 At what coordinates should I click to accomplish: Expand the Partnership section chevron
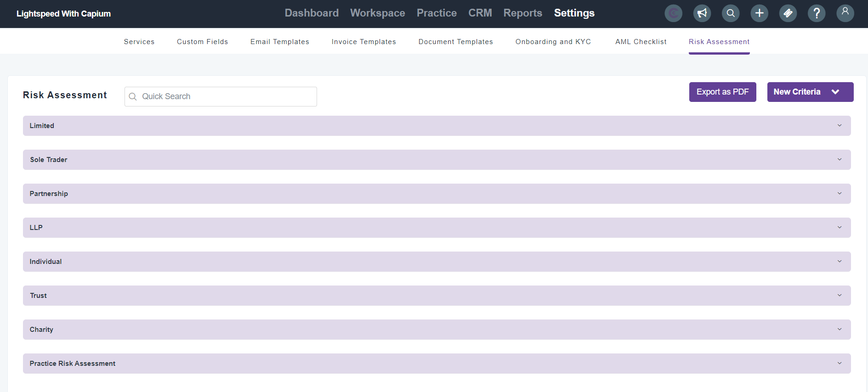click(840, 194)
